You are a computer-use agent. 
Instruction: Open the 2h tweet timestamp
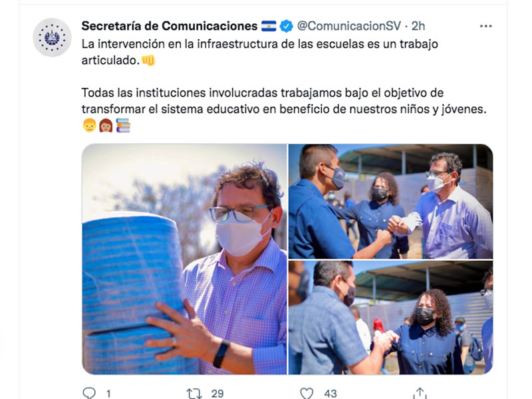[x=418, y=26]
